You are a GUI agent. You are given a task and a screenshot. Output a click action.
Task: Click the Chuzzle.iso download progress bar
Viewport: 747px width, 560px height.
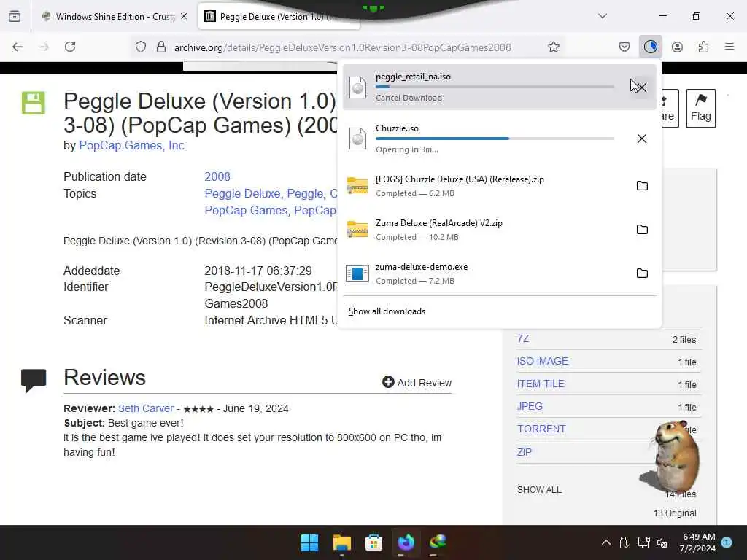pos(495,139)
